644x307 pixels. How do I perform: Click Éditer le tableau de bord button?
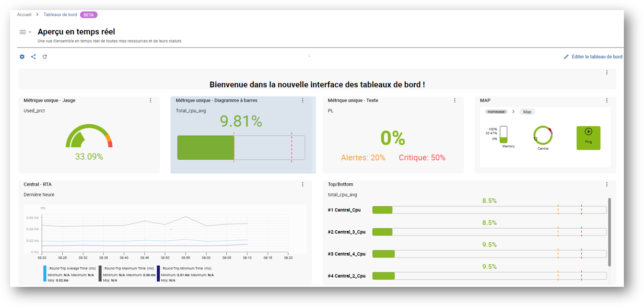tap(593, 57)
